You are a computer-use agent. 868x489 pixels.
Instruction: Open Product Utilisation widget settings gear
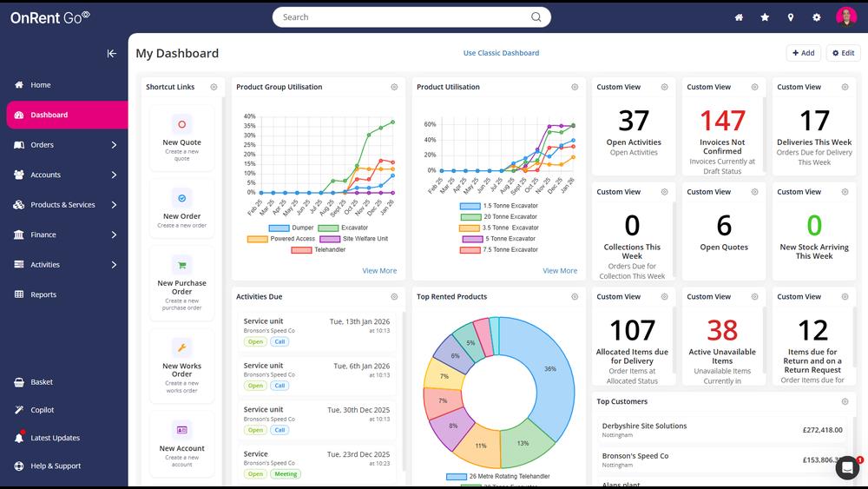pos(575,87)
